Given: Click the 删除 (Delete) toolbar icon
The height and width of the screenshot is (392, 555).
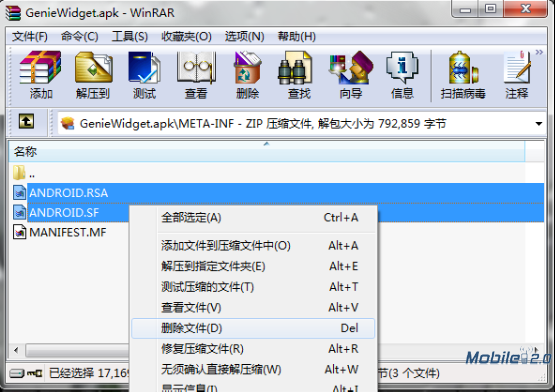Looking at the screenshot, I should tap(247, 67).
